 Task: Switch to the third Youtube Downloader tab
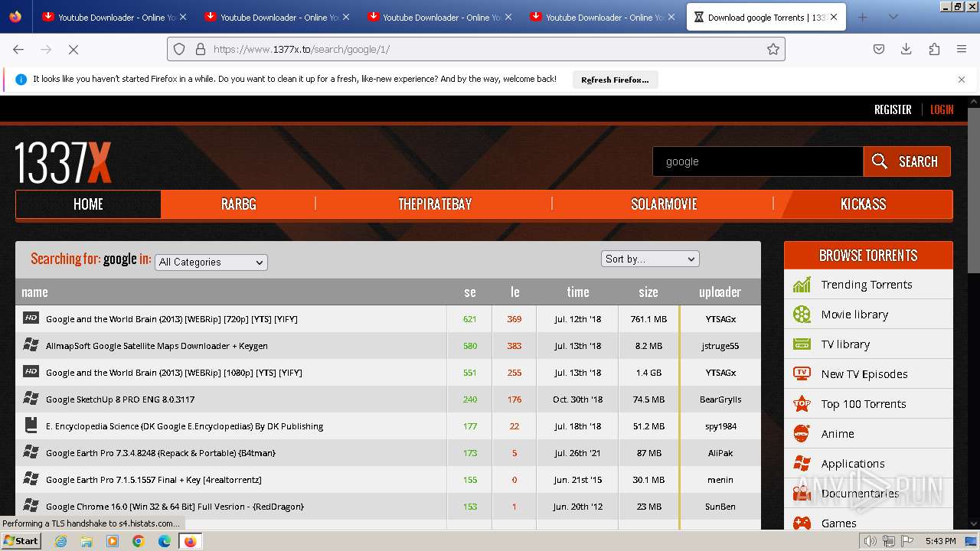(x=439, y=17)
